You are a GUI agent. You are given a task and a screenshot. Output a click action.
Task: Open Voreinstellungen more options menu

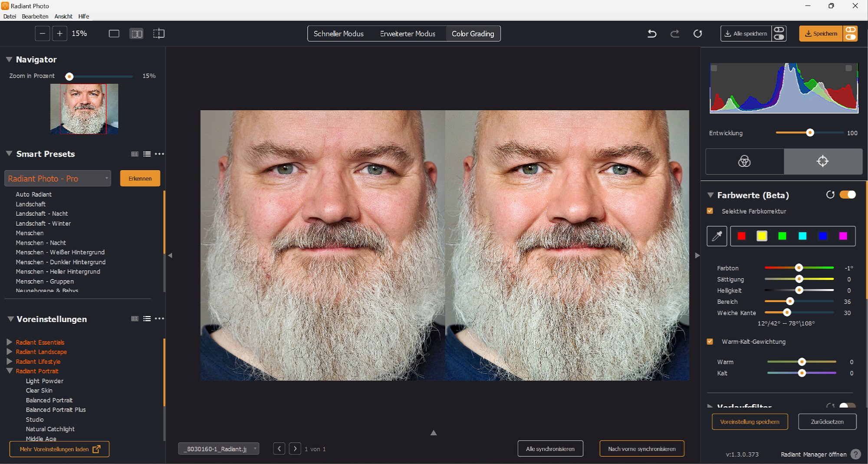coord(160,319)
